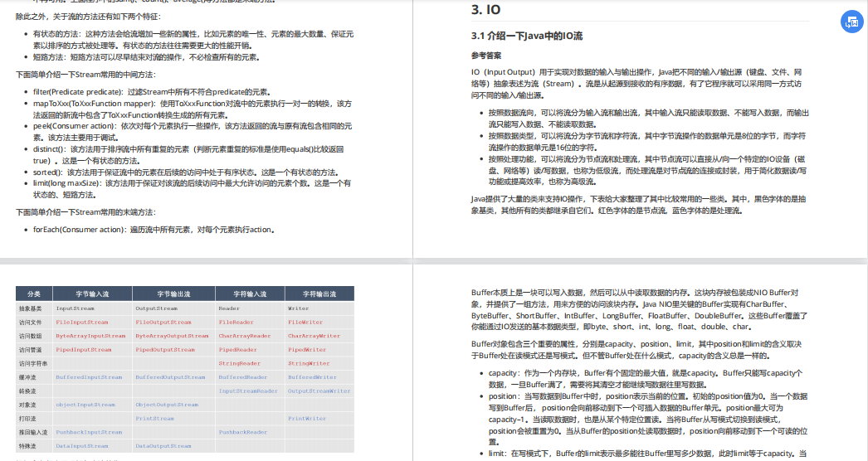868x461 pixels.
Task: Select the '字节输出流' column header
Action: [x=173, y=294]
